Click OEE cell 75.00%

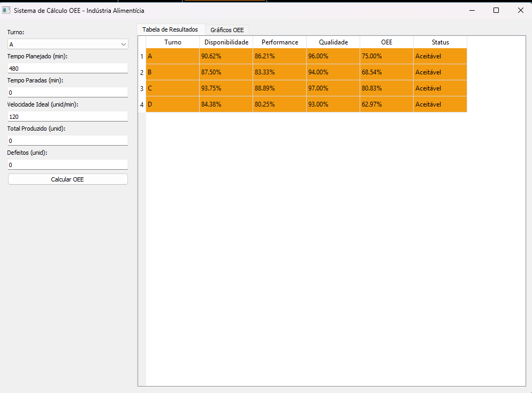[387, 56]
